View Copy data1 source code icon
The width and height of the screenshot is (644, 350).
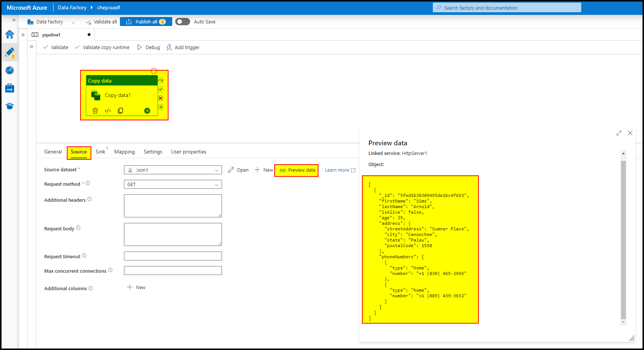(108, 111)
